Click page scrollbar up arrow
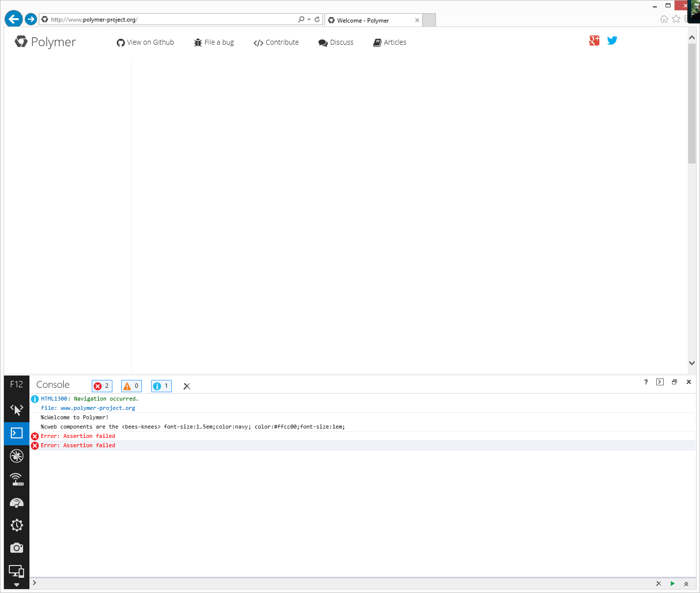The width and height of the screenshot is (700, 593). coord(692,37)
